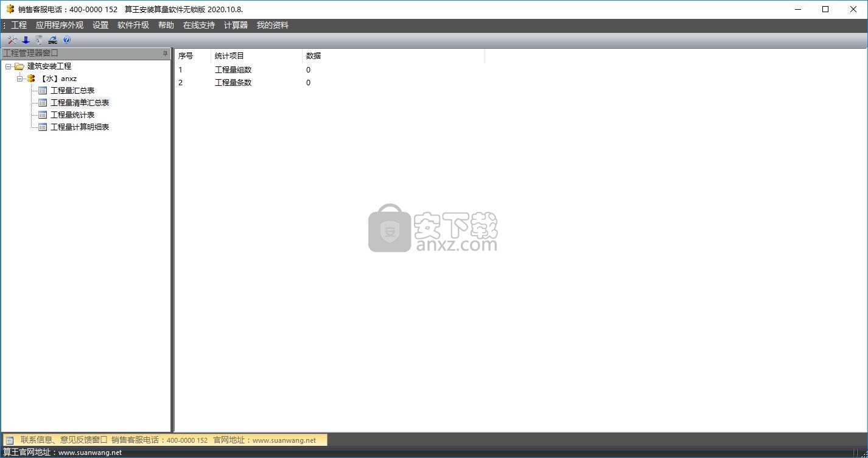Click the feedback window icon at bottom
This screenshot has width=868, height=458.
coord(10,440)
